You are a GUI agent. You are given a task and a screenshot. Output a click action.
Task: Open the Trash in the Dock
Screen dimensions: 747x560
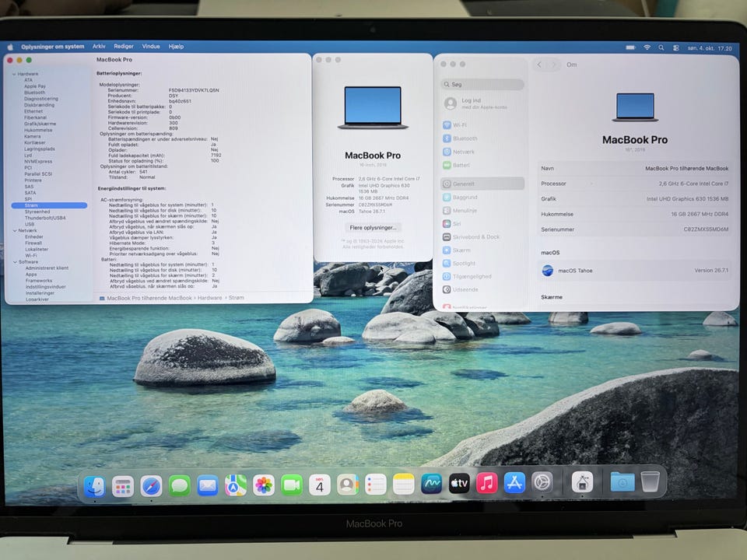(x=651, y=481)
